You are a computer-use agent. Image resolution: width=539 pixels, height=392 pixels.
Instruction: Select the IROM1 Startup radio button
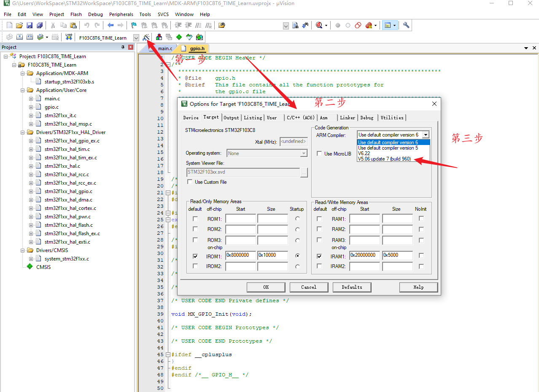(298, 256)
